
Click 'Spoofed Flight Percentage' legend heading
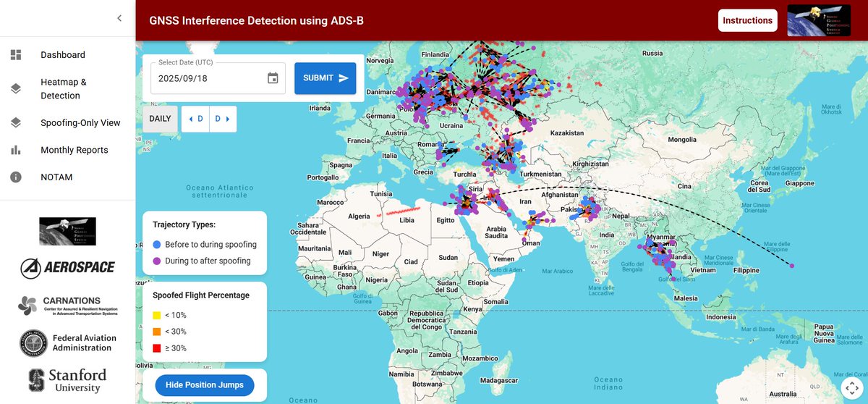pyautogui.click(x=201, y=295)
